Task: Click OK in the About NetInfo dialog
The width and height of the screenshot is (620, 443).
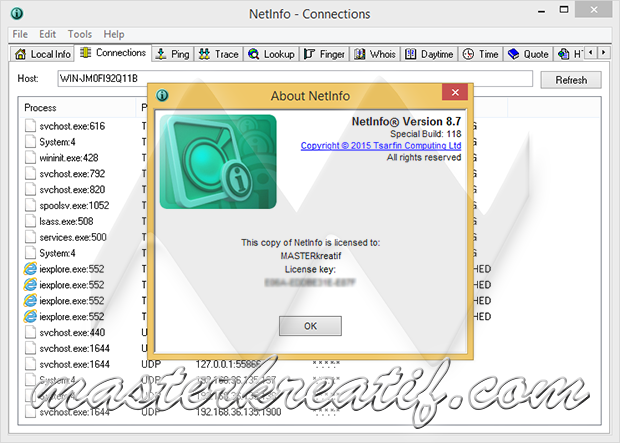Action: 310,326
